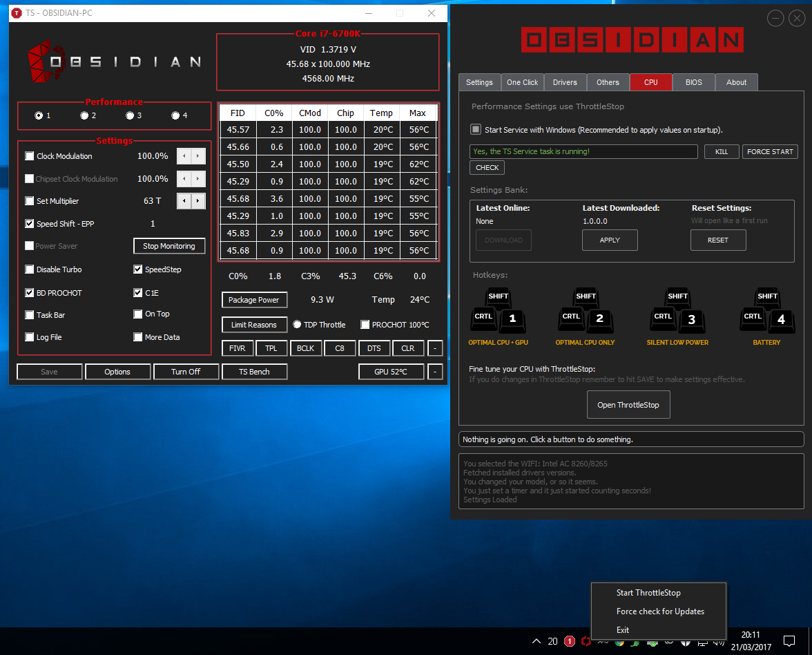
Task: Uncheck the C1E checkbox
Action: click(138, 293)
